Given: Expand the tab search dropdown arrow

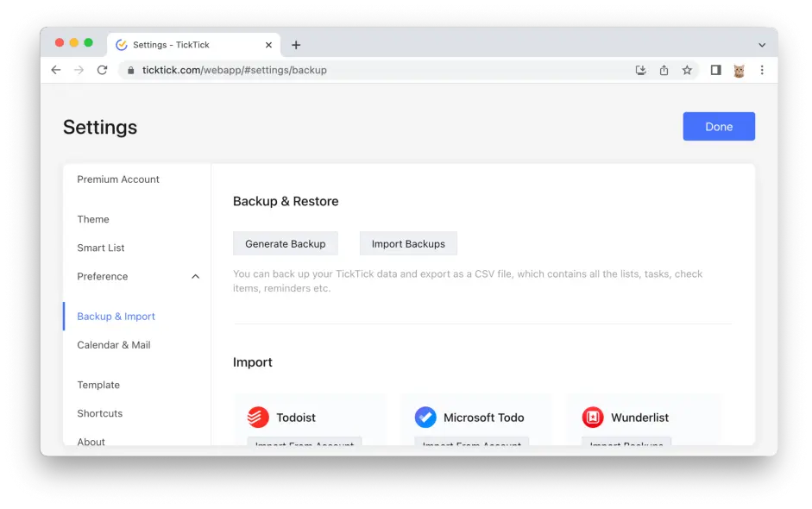Looking at the screenshot, I should coord(762,45).
